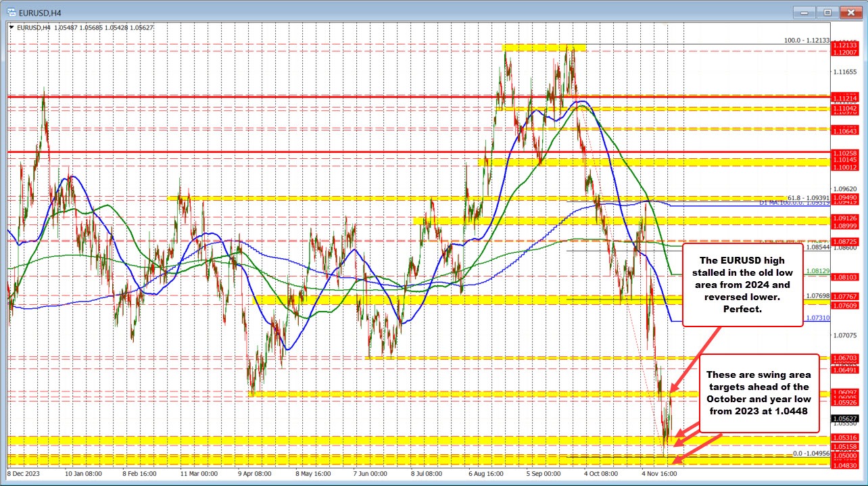
Task: Select the red price tag 1.05316
Action: click(x=846, y=438)
